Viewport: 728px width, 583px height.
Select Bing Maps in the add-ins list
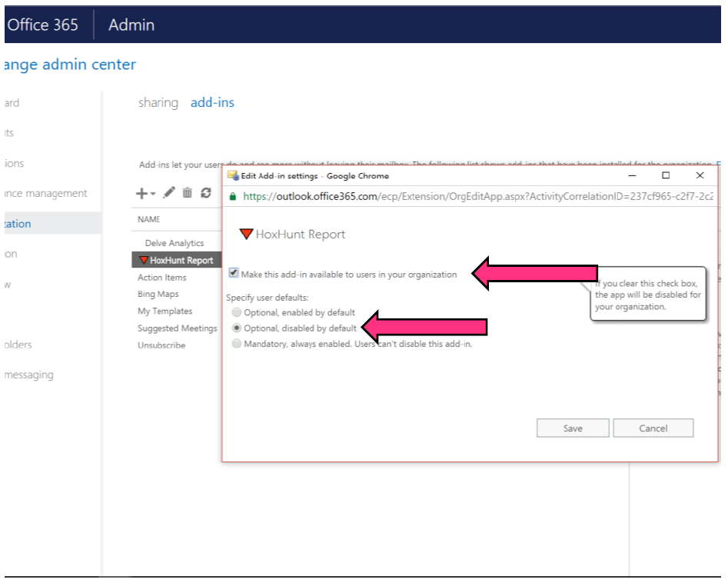pos(158,294)
